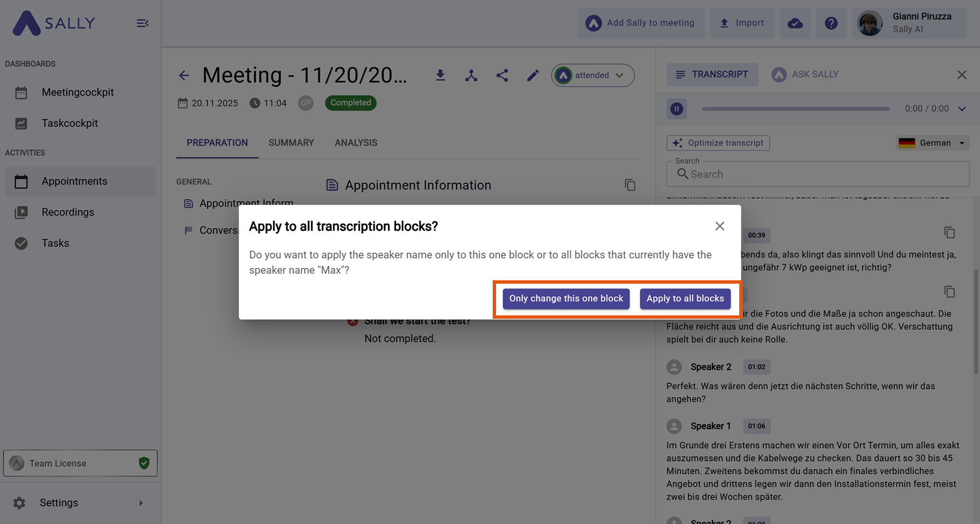The height and width of the screenshot is (524, 980).
Task: Click the download icon next to meeting title
Action: click(440, 75)
